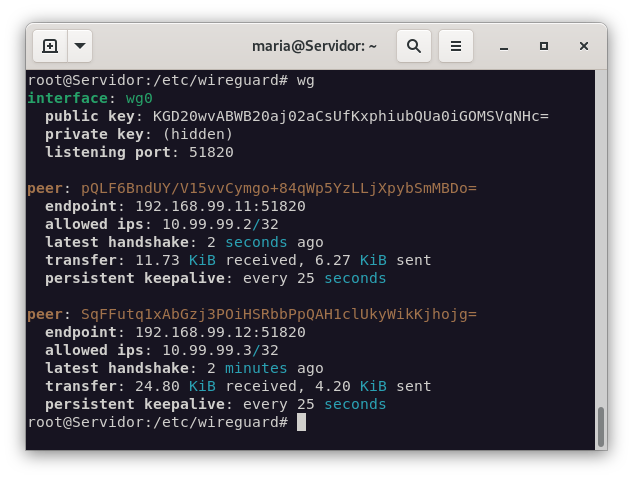Click endpoint 192.168.99.11:51820

pos(220,206)
